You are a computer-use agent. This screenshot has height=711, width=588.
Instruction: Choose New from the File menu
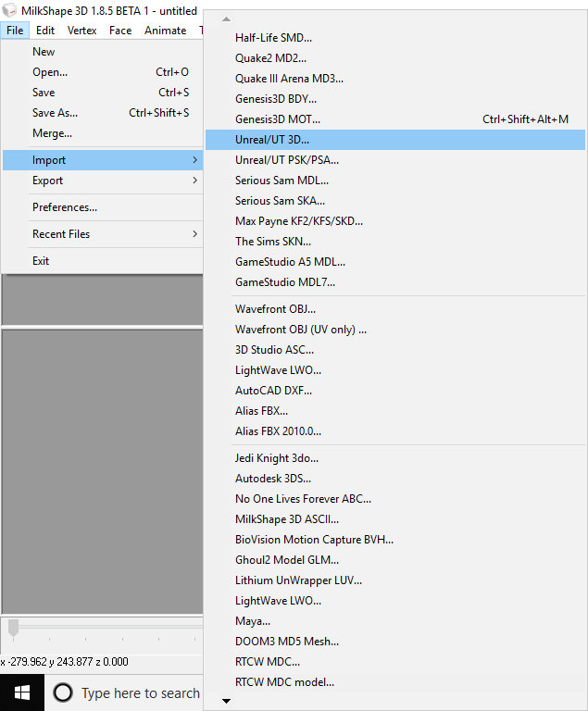pos(103,51)
